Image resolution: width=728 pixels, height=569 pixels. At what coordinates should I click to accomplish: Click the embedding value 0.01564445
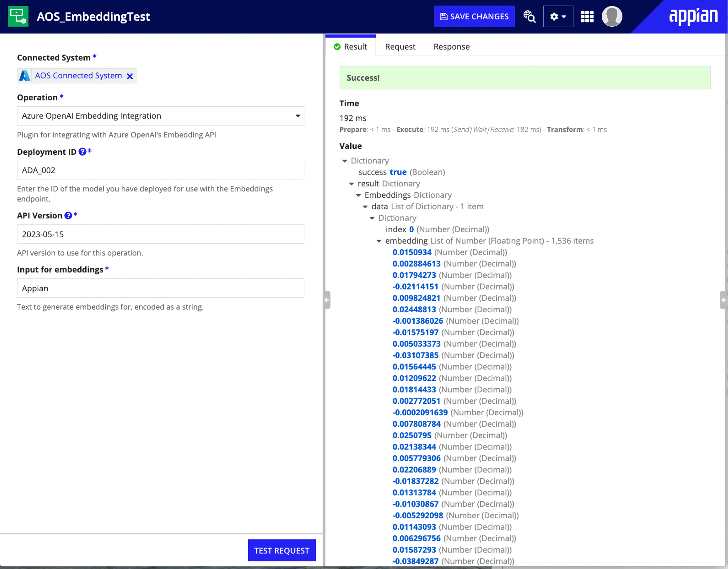pyautogui.click(x=414, y=367)
